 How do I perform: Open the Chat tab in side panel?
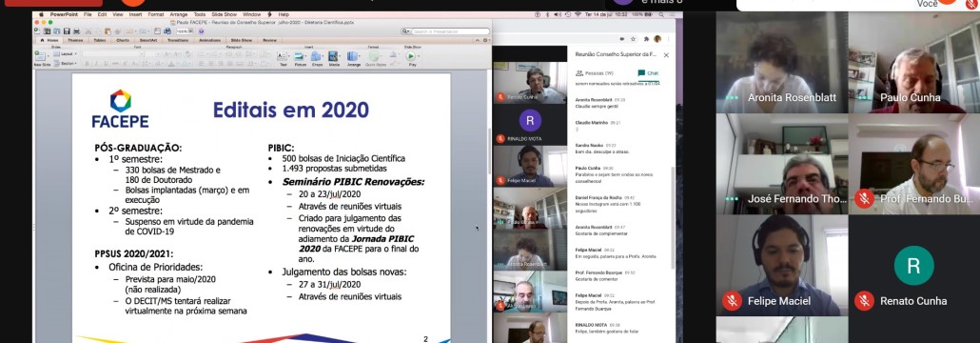point(648,73)
